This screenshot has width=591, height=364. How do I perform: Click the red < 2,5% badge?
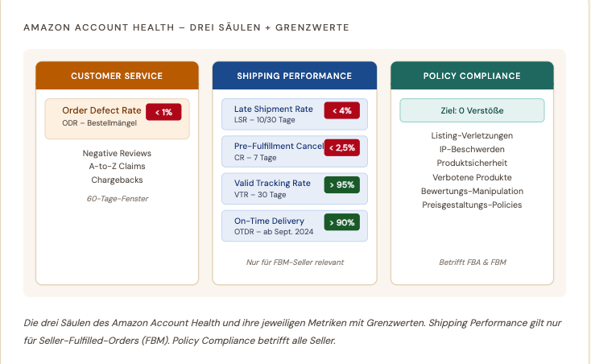342,147
